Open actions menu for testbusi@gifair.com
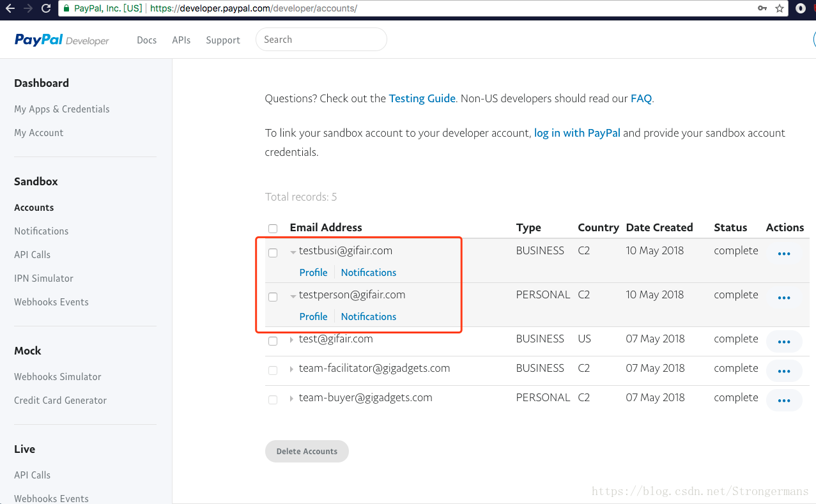Image resolution: width=816 pixels, height=504 pixels. click(x=784, y=254)
